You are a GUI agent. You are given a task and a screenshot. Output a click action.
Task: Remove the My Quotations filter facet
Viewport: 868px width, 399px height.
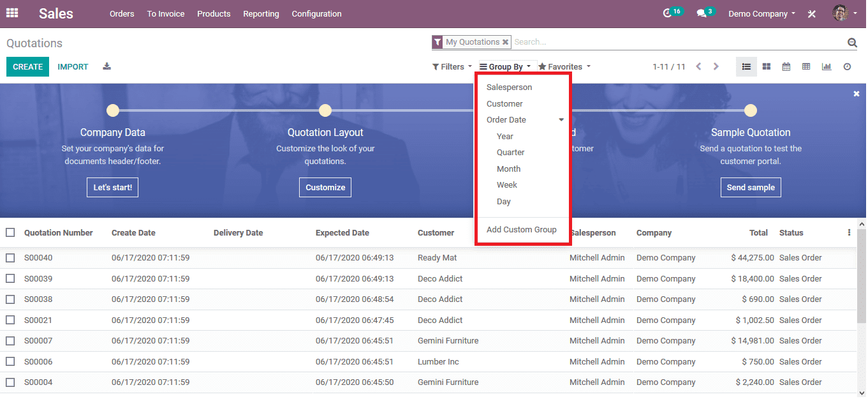[505, 42]
